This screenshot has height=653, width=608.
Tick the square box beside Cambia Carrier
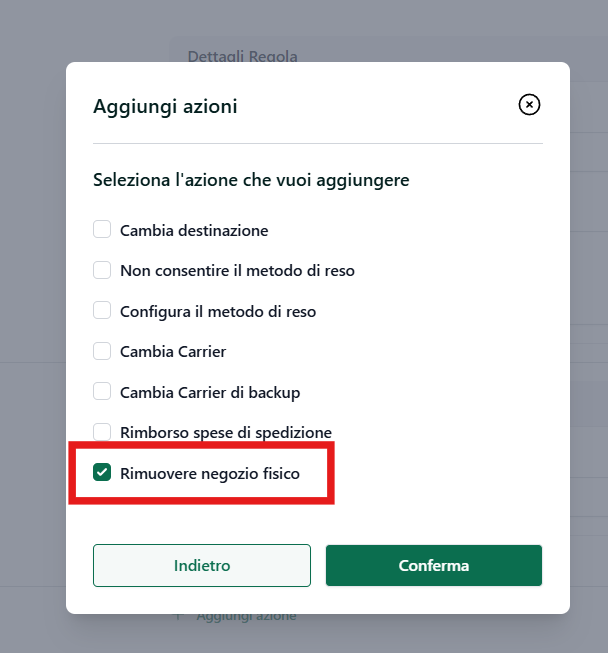click(102, 351)
